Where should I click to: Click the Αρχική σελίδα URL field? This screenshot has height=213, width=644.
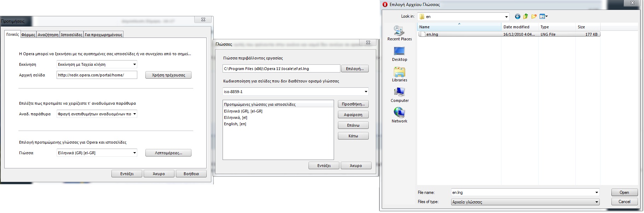coord(97,75)
